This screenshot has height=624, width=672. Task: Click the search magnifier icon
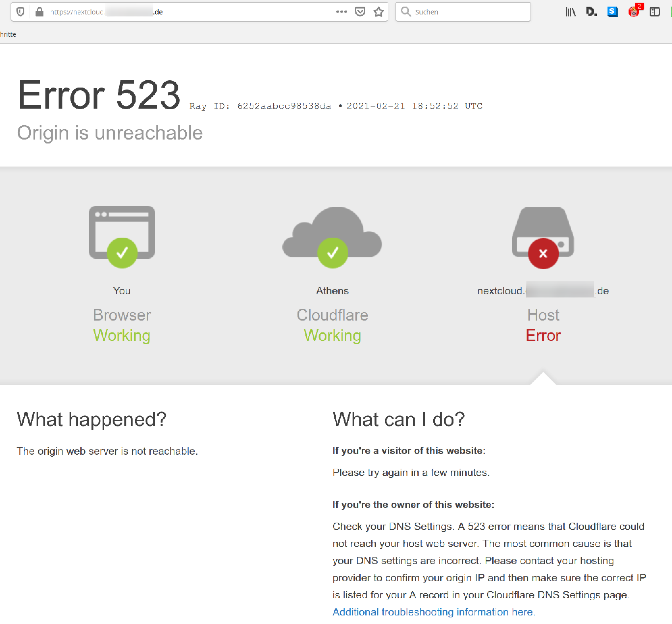pos(405,12)
